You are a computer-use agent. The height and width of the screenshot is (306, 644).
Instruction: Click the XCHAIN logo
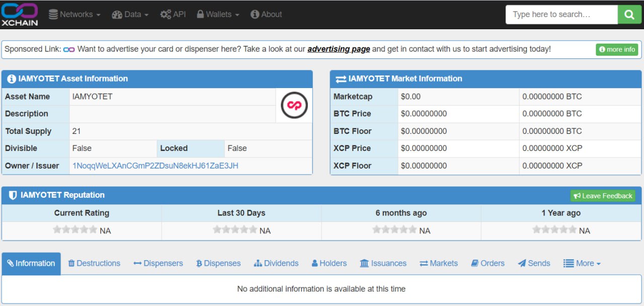tap(20, 14)
